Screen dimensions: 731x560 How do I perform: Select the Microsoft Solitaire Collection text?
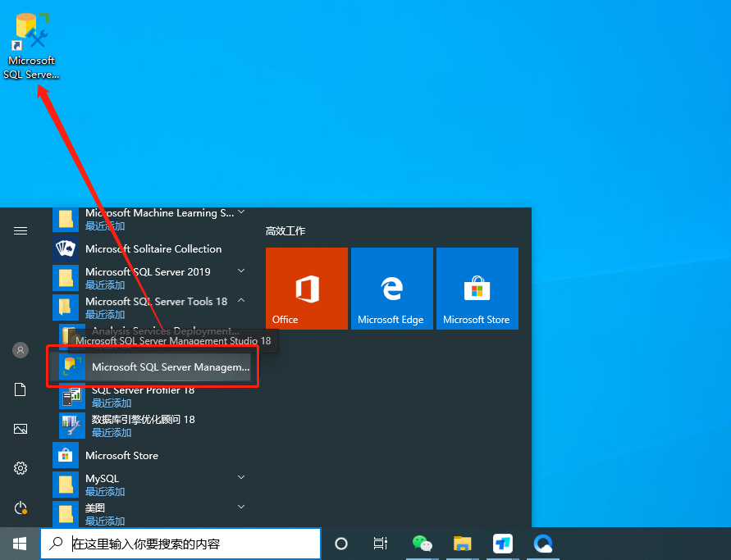point(153,248)
